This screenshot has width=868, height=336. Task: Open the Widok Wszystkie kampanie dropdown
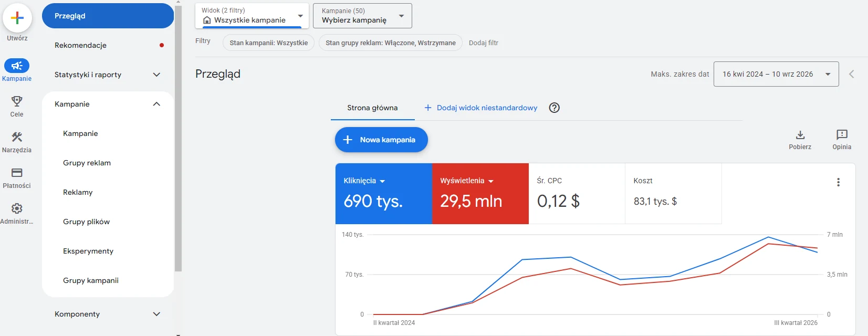click(x=252, y=16)
